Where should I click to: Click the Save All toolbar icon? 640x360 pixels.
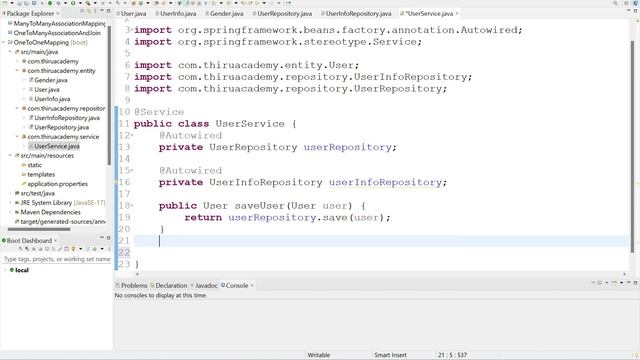26,3
